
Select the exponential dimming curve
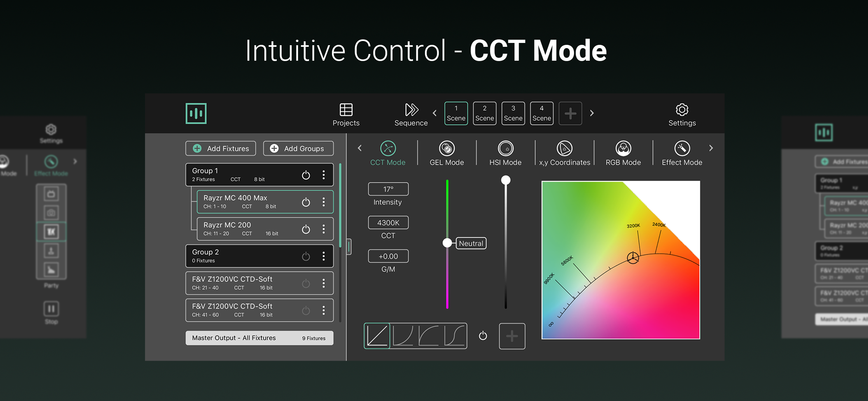tap(403, 336)
